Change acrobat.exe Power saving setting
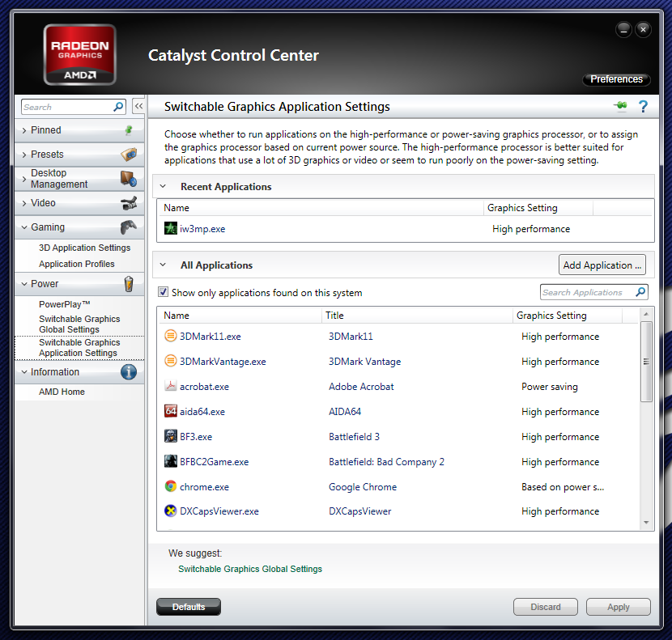Viewport: 672px width, 640px height. click(550, 387)
